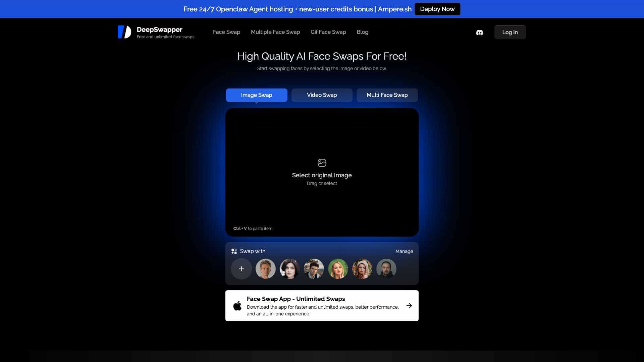The width and height of the screenshot is (644, 362).
Task: Click 'High Quality AI Face Swaps For Free!' heading
Action: point(322,56)
